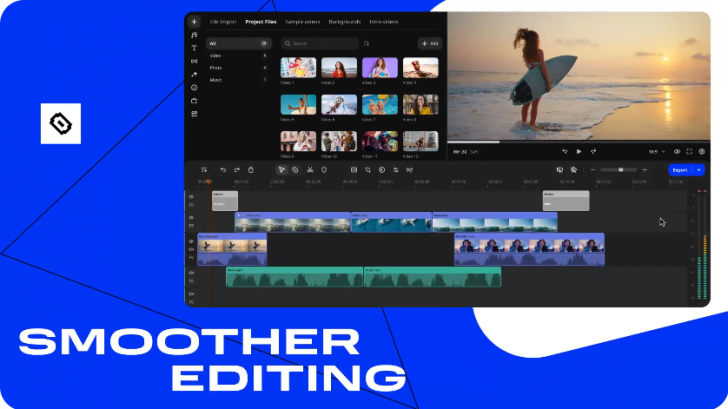Click the orange playhead marker on ruler
Viewport: 728px width, 409px height.
click(x=208, y=182)
